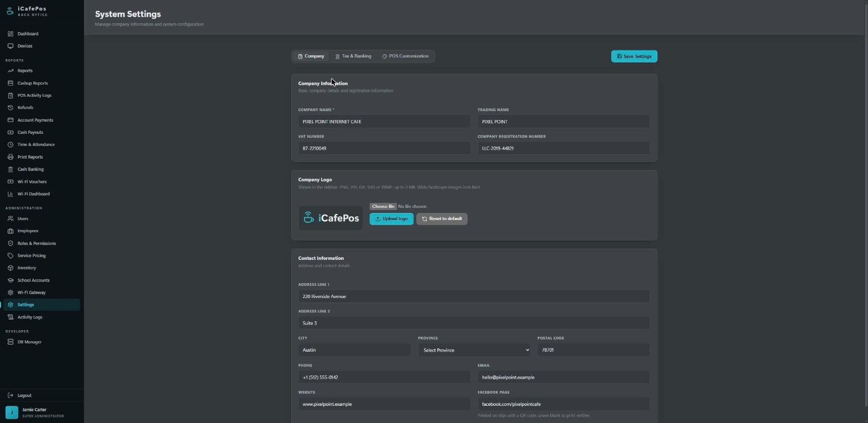Select School Accounts icon

click(x=11, y=280)
